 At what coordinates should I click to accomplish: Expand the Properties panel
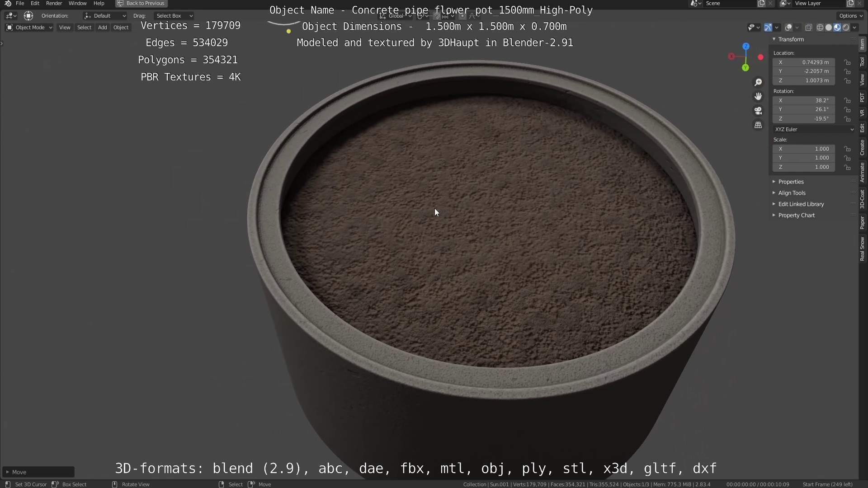click(790, 182)
